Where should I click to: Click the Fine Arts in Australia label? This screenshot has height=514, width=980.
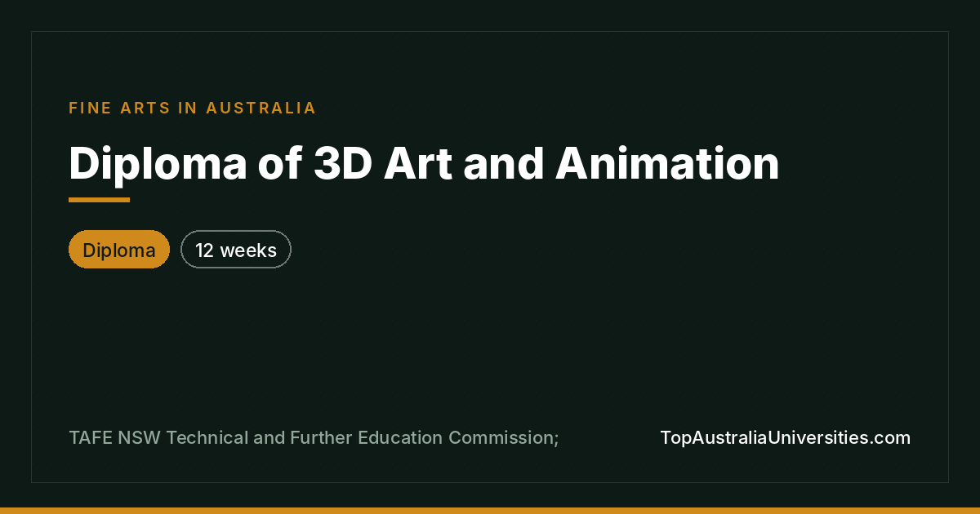[193, 108]
